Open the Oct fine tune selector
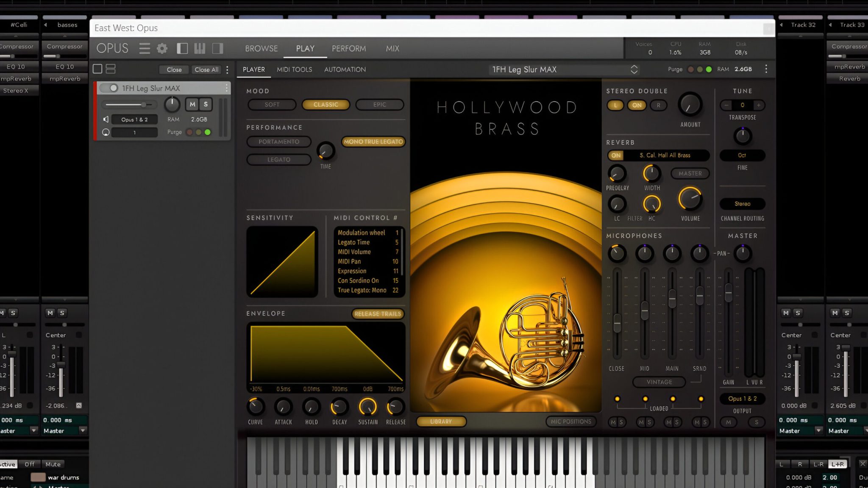Image resolution: width=868 pixels, height=488 pixels. click(742, 155)
